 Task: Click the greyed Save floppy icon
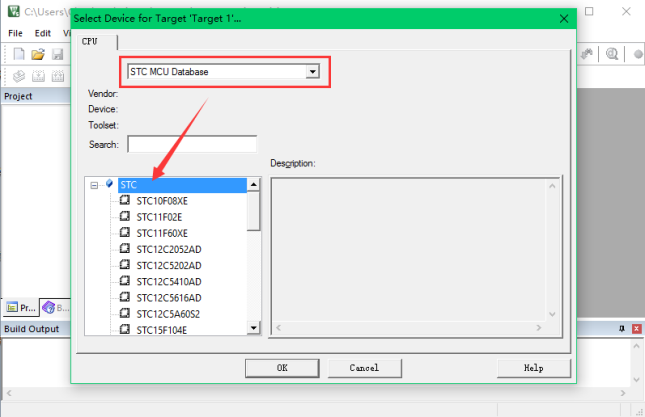(57, 54)
